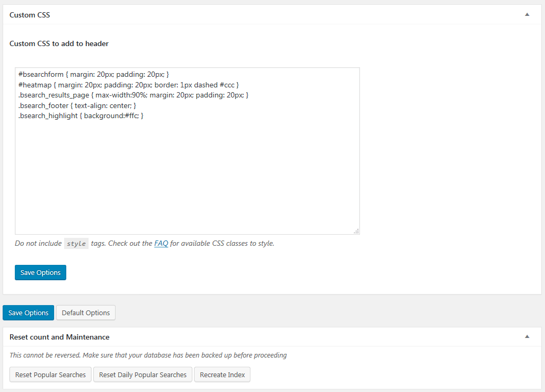Click the Custom CSS panel title
The height and width of the screenshot is (392, 545).
(30, 15)
